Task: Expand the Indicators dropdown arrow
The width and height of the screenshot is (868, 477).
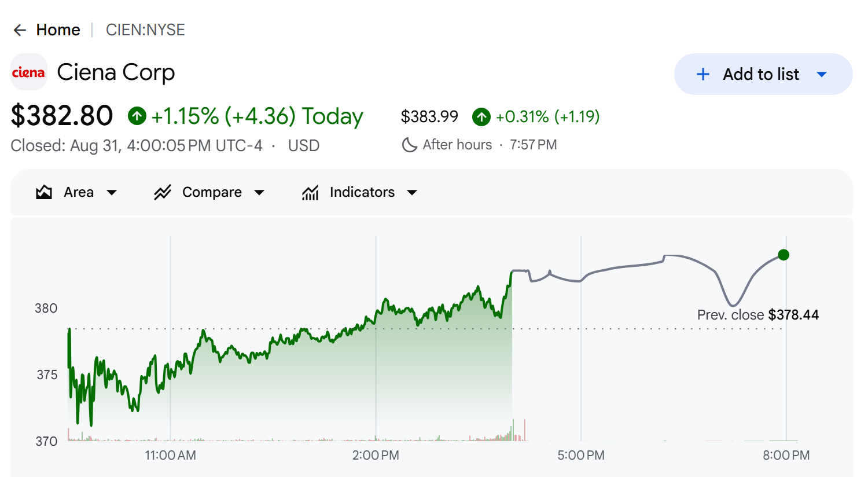Action: point(412,193)
